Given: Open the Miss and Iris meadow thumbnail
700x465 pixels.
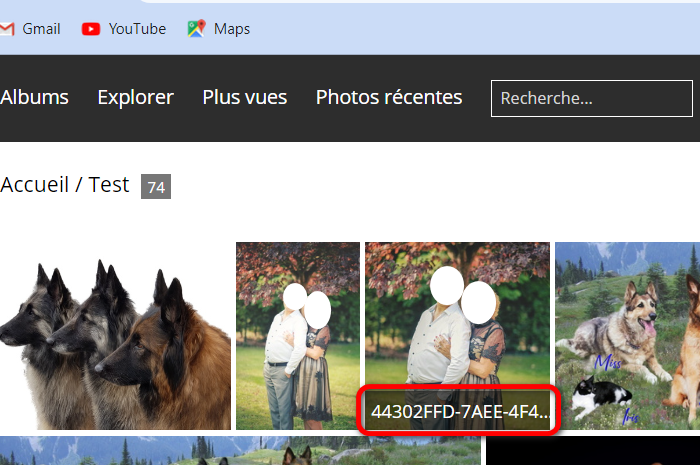Looking at the screenshot, I should click(627, 336).
